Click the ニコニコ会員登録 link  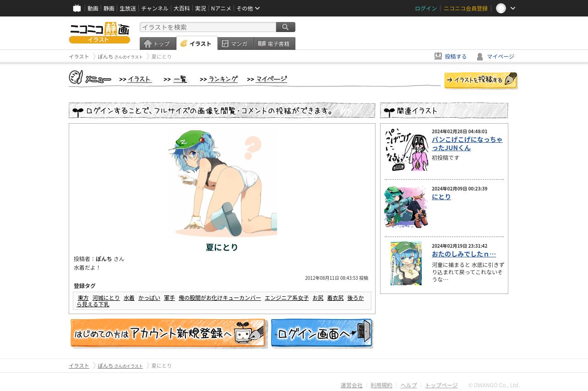[466, 8]
